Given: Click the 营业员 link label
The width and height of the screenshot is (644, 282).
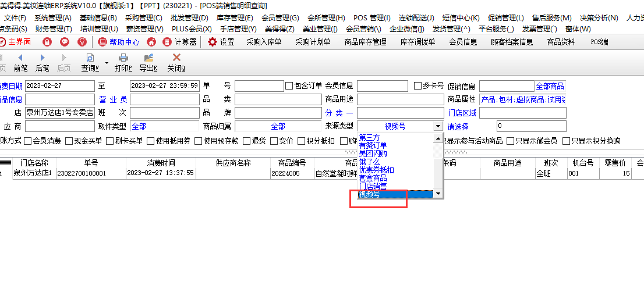Looking at the screenshot, I should coord(113,99).
